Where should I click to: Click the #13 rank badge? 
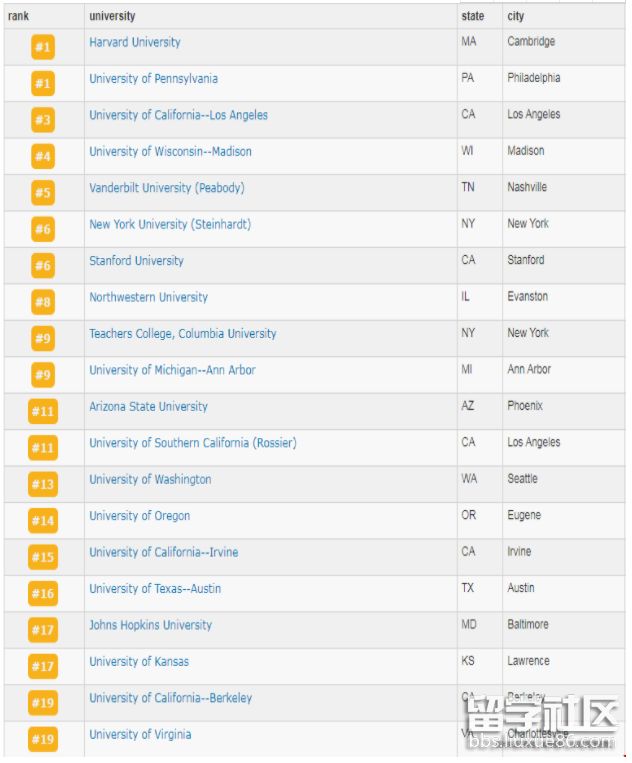[43, 484]
